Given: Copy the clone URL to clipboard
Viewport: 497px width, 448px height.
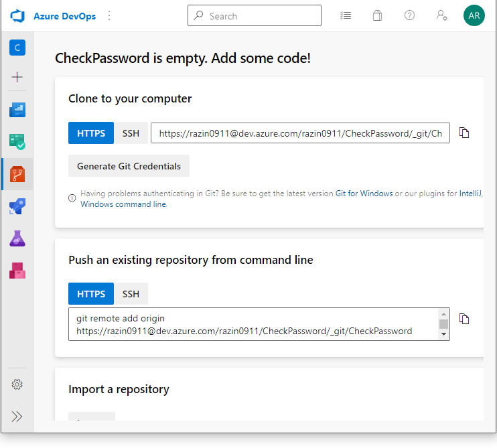Looking at the screenshot, I should [x=464, y=133].
